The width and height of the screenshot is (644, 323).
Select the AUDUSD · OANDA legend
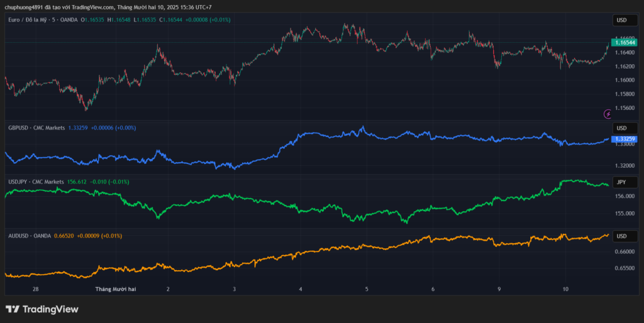pyautogui.click(x=30, y=236)
